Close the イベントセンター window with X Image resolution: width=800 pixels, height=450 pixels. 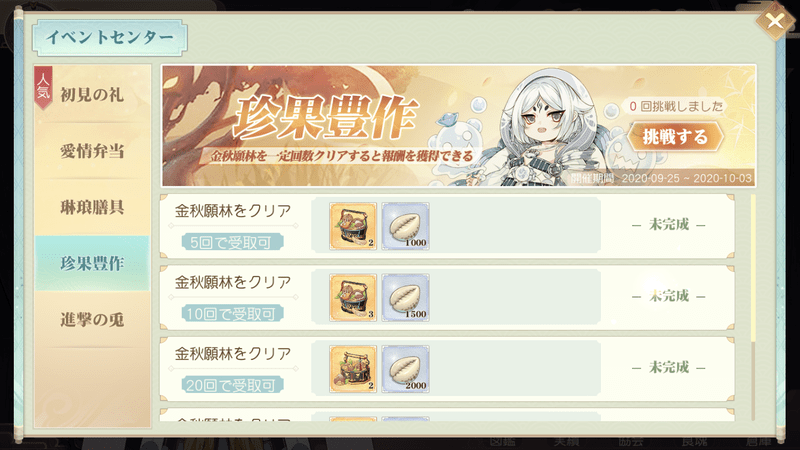[x=775, y=21]
